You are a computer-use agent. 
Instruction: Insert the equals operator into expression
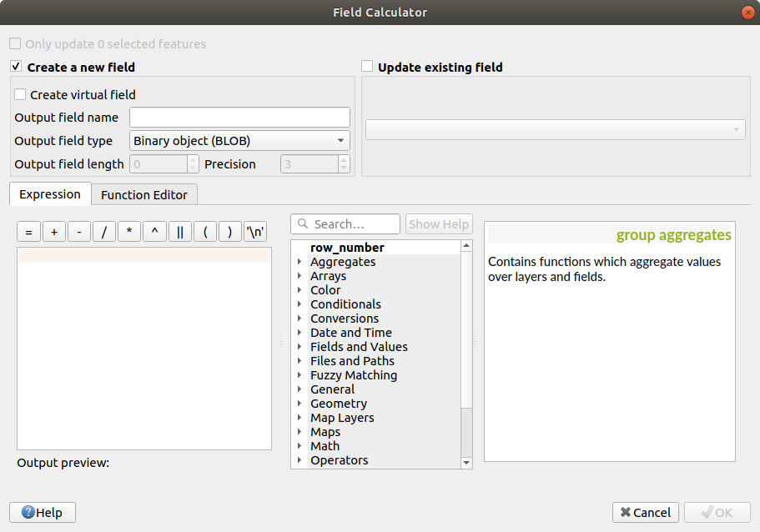[28, 233]
